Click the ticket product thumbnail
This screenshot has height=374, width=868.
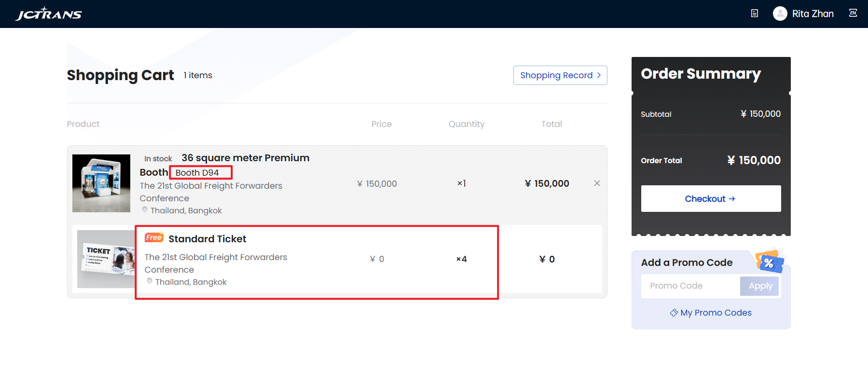(106, 259)
